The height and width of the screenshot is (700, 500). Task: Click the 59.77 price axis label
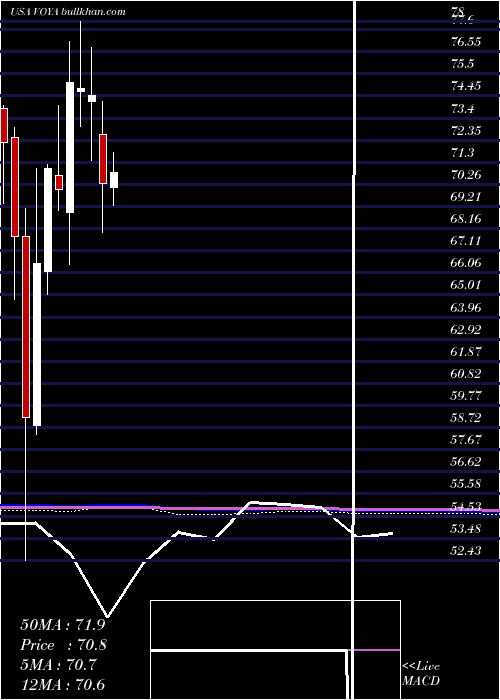click(x=467, y=396)
